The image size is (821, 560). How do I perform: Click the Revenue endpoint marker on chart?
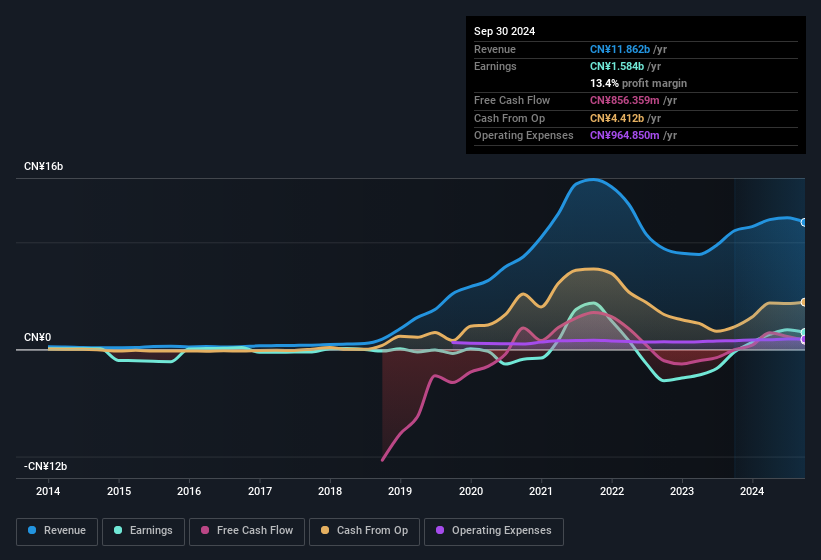click(804, 222)
